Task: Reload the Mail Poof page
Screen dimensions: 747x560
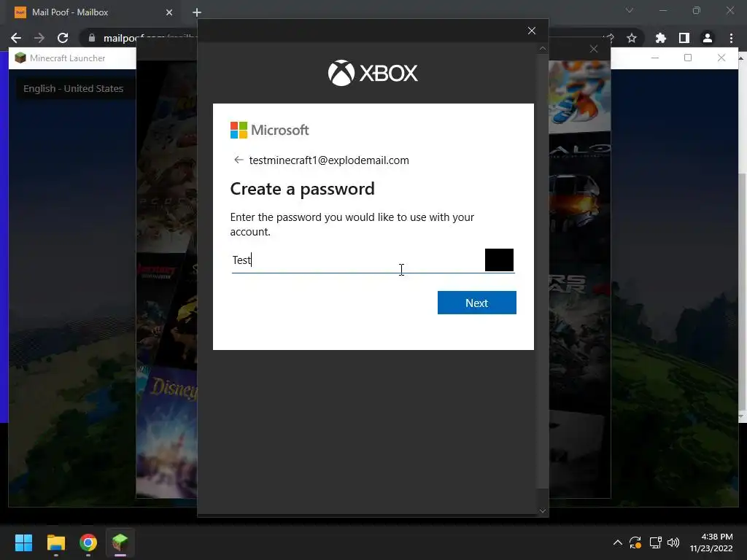Action: click(63, 38)
